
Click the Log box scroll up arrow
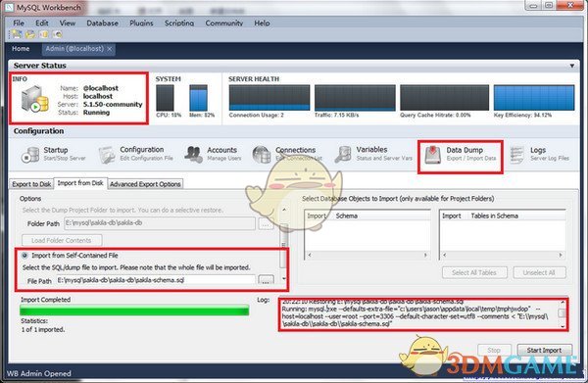(x=563, y=303)
